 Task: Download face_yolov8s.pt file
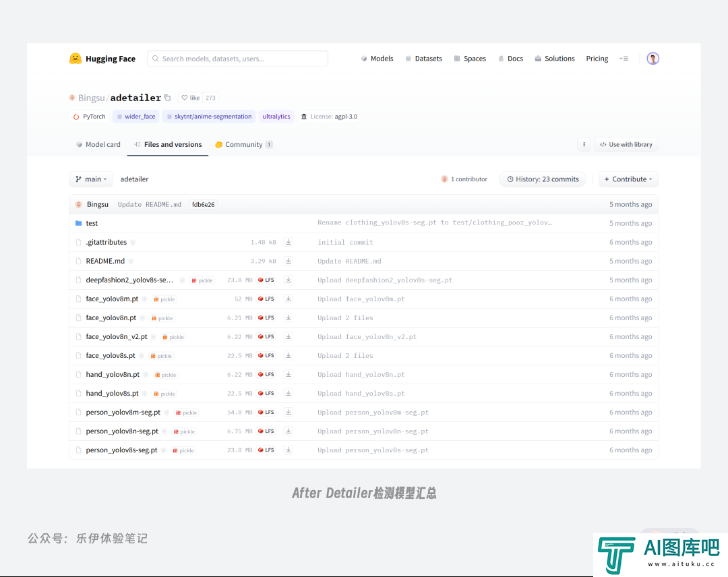pyautogui.click(x=289, y=356)
